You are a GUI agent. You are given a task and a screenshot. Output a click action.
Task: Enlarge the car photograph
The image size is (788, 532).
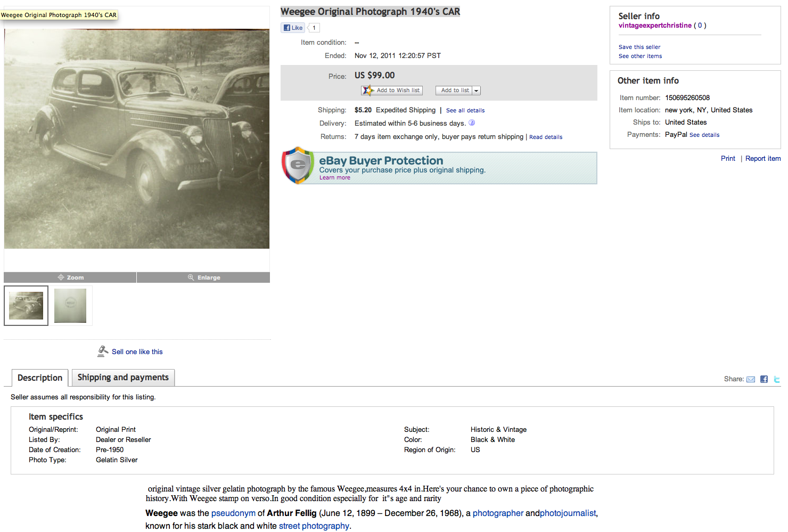[x=203, y=277]
